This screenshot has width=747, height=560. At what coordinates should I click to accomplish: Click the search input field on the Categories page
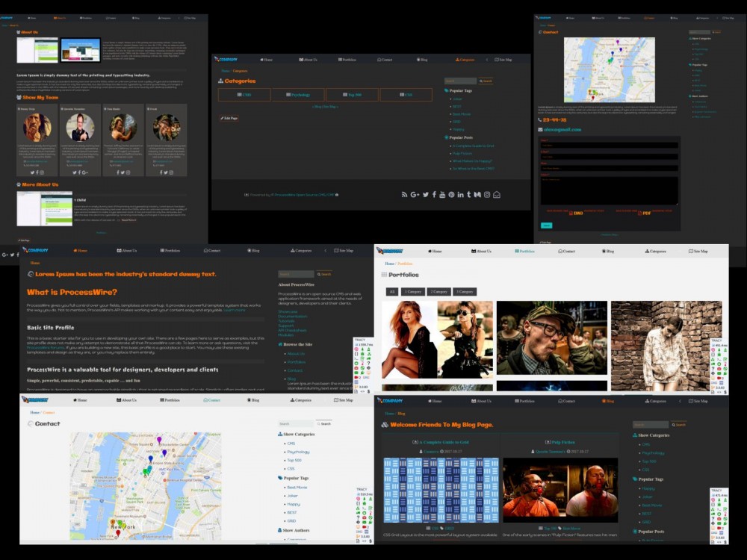[459, 81]
